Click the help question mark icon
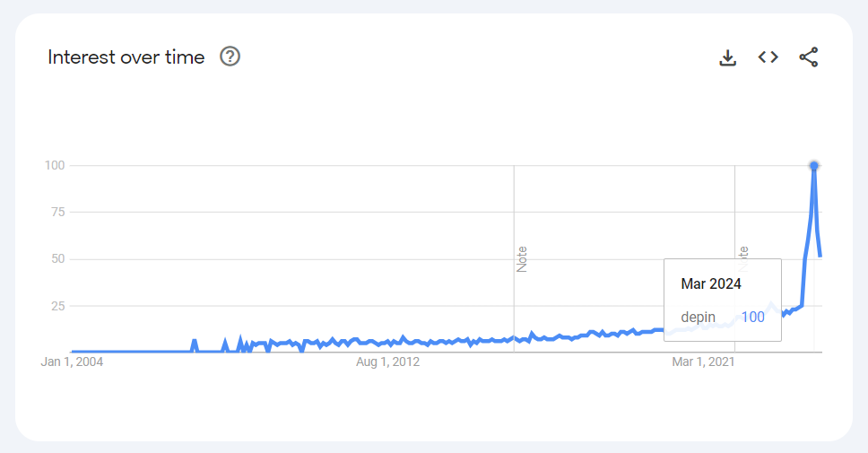Image resolution: width=868 pixels, height=453 pixels. click(230, 57)
